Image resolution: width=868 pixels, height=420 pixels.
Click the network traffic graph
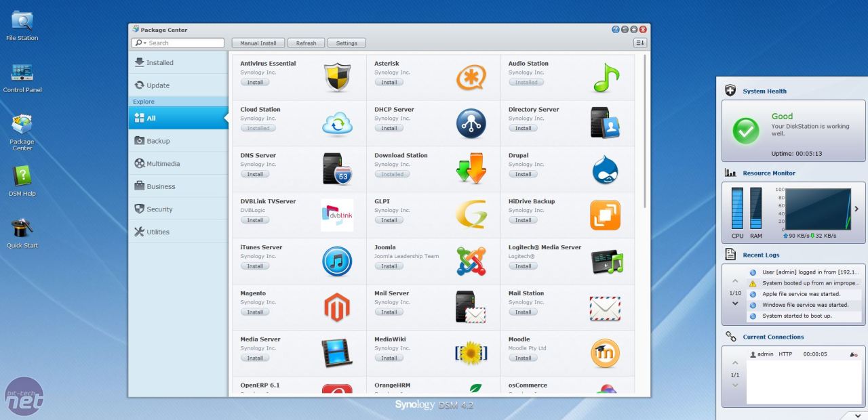[818, 209]
